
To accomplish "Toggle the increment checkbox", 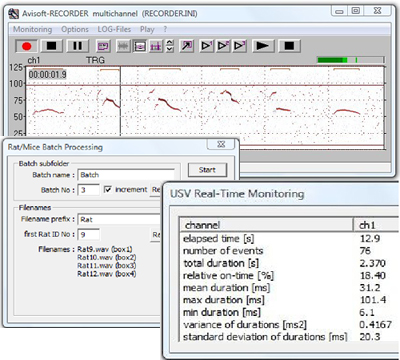I will (x=108, y=190).
